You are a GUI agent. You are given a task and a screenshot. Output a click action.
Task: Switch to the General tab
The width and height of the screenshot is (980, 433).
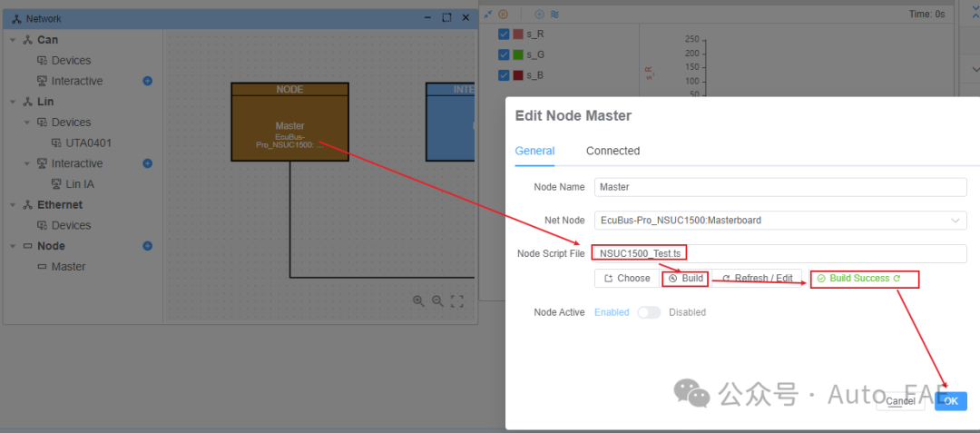tap(534, 151)
